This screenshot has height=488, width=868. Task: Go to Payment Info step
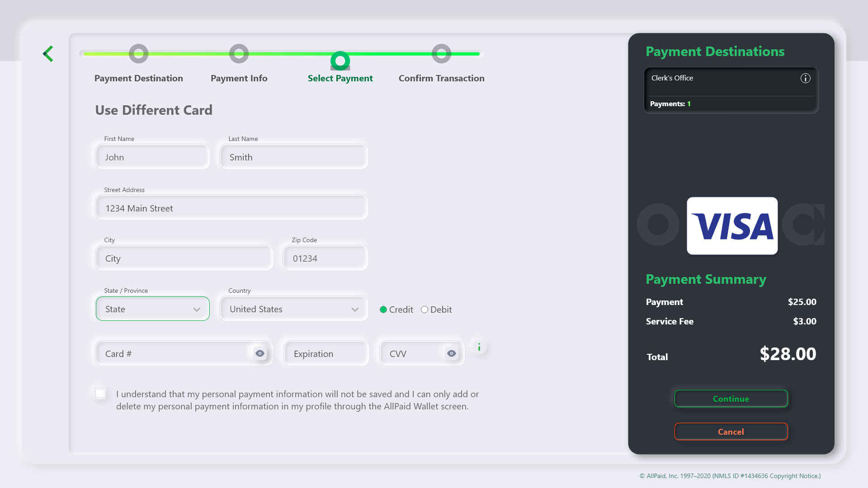[x=239, y=54]
